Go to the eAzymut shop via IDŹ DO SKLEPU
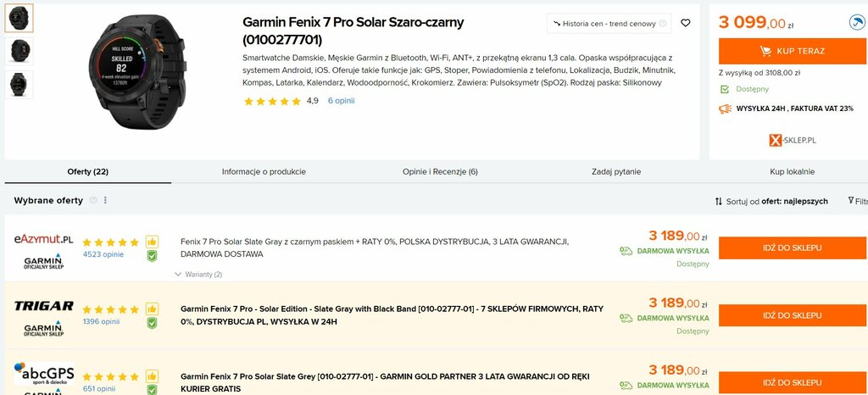The width and height of the screenshot is (868, 395). coord(793,248)
